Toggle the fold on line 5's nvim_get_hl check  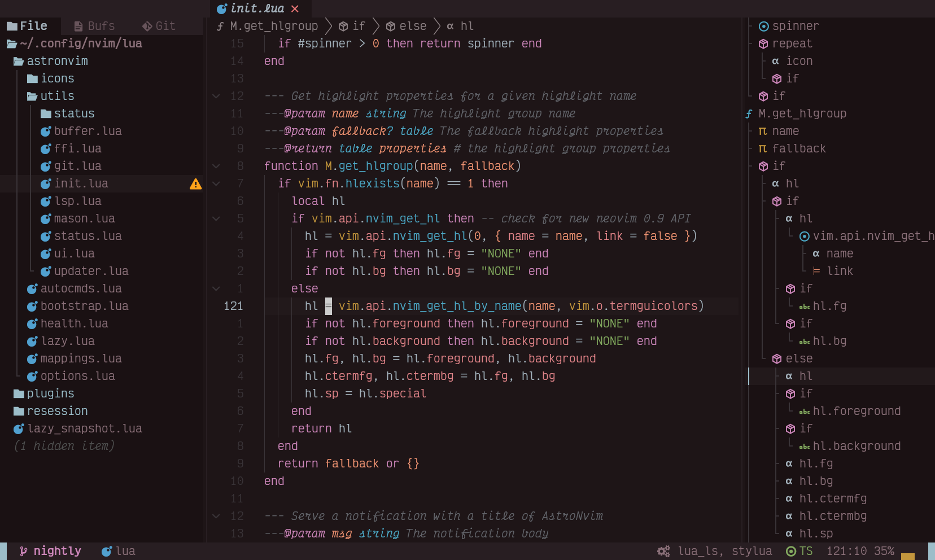(217, 218)
